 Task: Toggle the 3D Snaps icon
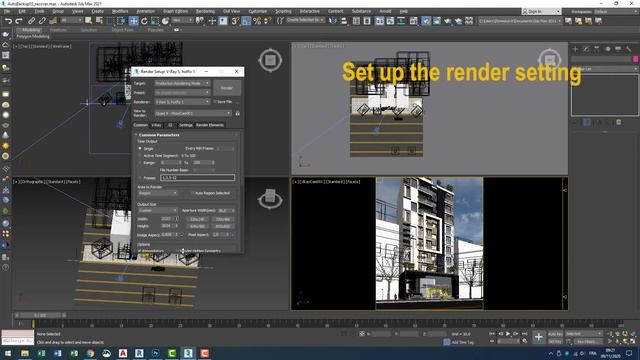pos(235,21)
